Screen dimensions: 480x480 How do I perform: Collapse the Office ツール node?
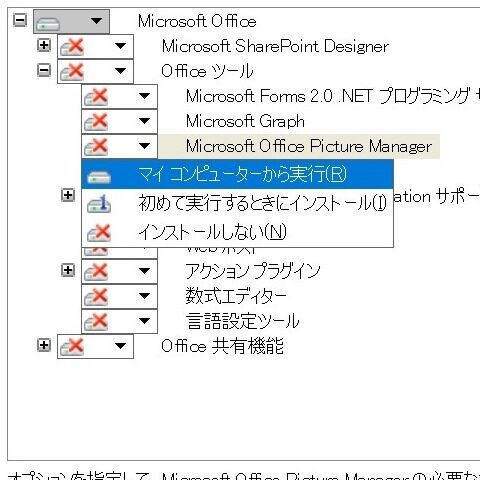point(44,70)
